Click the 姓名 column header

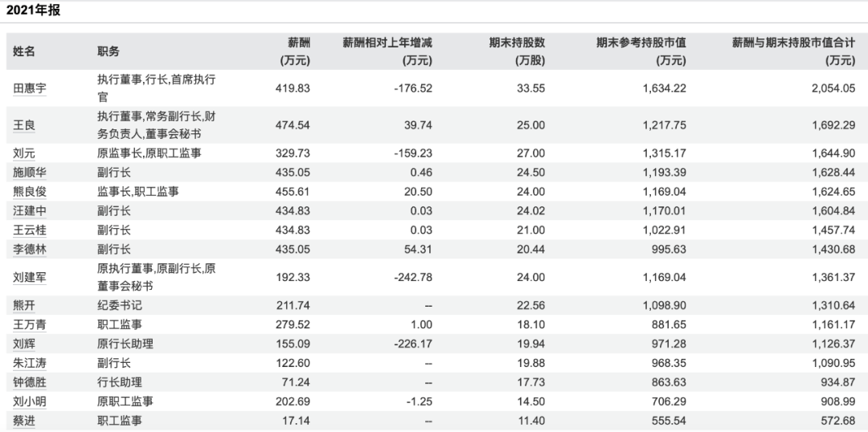24,51
